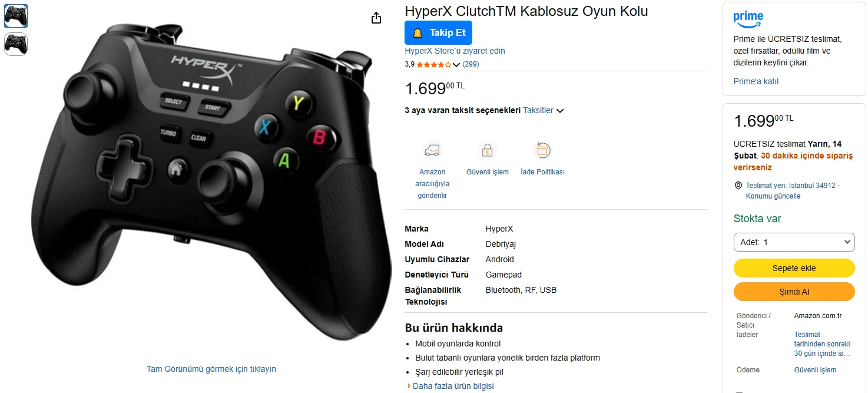
Task: Click the delivery truck icon for Amazon shipping
Action: tap(432, 151)
